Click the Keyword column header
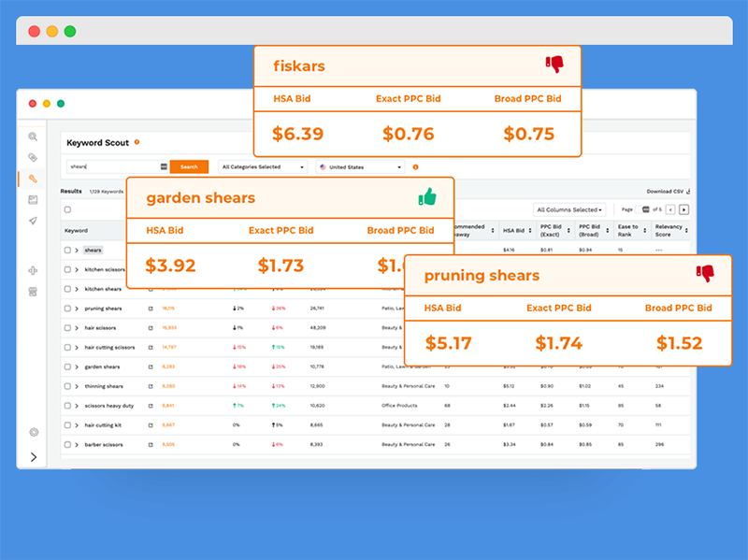 pos(77,230)
